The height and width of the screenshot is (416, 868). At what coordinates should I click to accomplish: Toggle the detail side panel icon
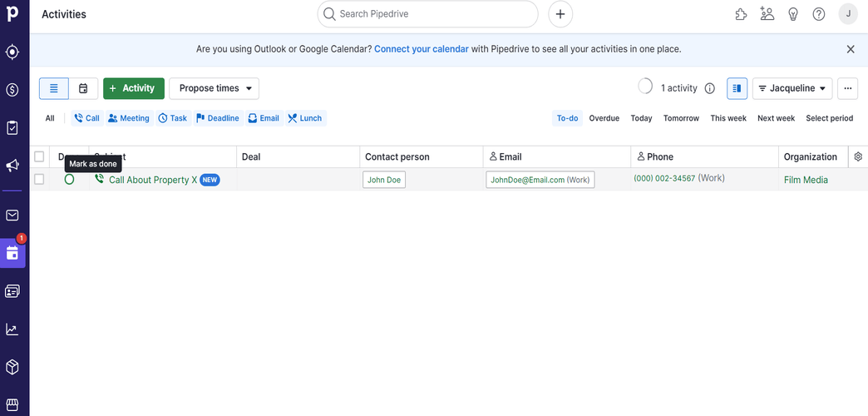pyautogui.click(x=737, y=89)
